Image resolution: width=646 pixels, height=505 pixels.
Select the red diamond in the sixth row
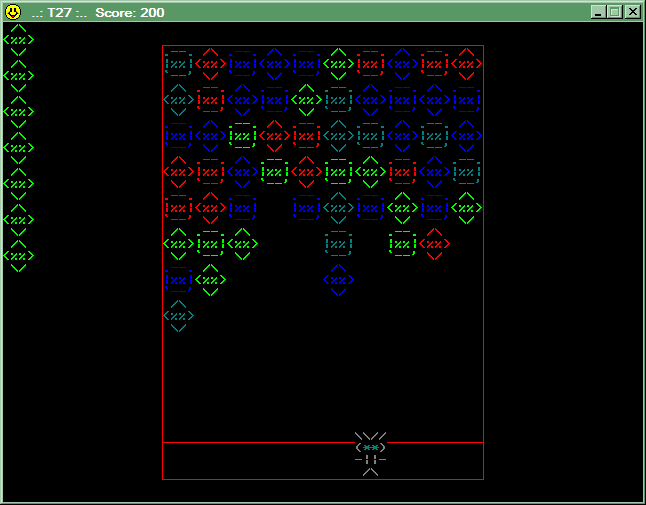tap(434, 243)
